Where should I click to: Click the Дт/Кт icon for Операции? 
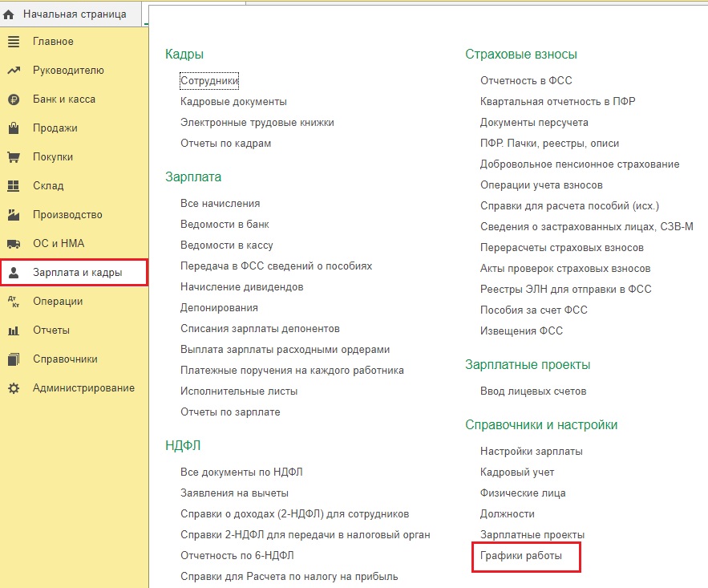[14, 302]
